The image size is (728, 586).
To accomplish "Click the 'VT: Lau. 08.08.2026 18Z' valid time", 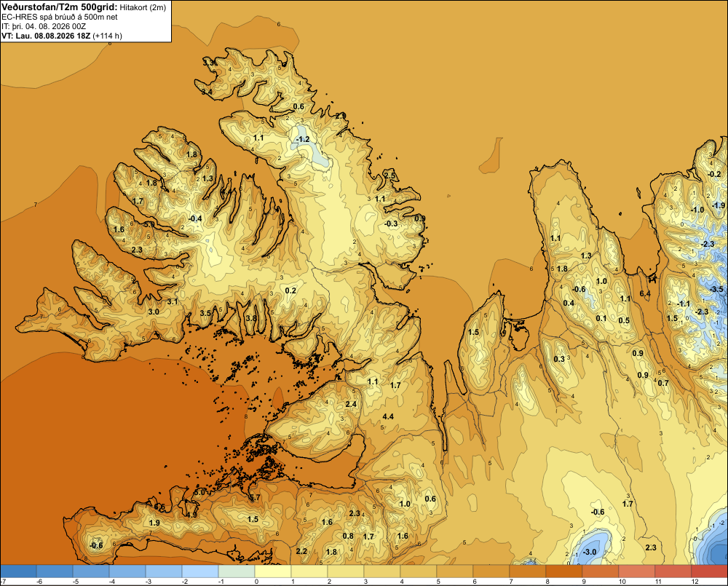I will coord(46,36).
